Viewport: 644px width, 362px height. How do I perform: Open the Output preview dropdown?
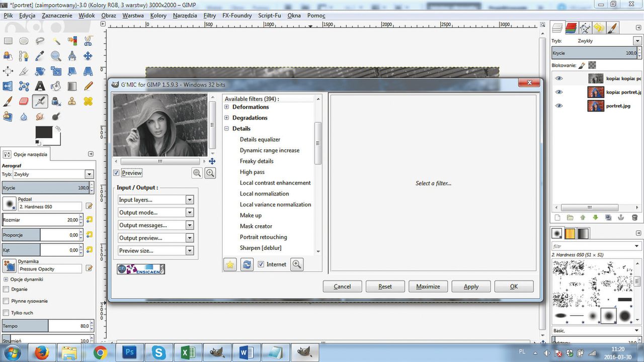pyautogui.click(x=156, y=238)
